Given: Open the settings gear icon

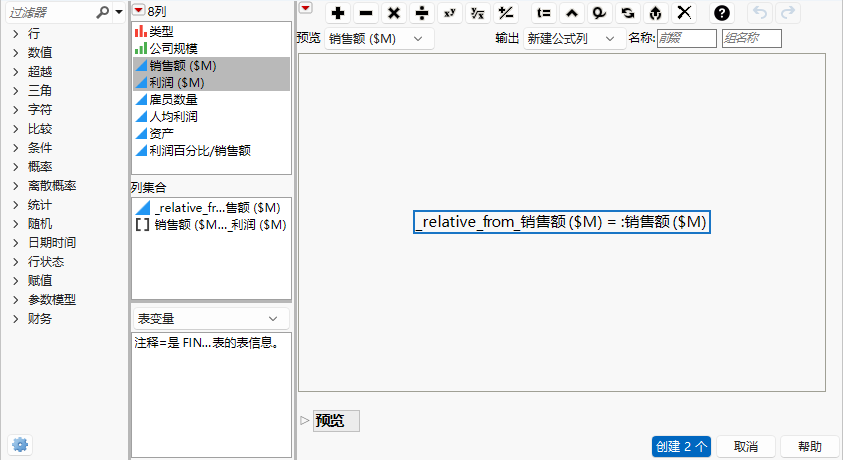Looking at the screenshot, I should 20,444.
